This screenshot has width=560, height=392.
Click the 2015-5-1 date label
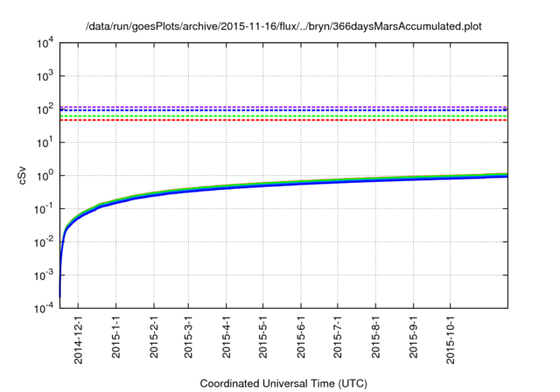pyautogui.click(x=262, y=337)
